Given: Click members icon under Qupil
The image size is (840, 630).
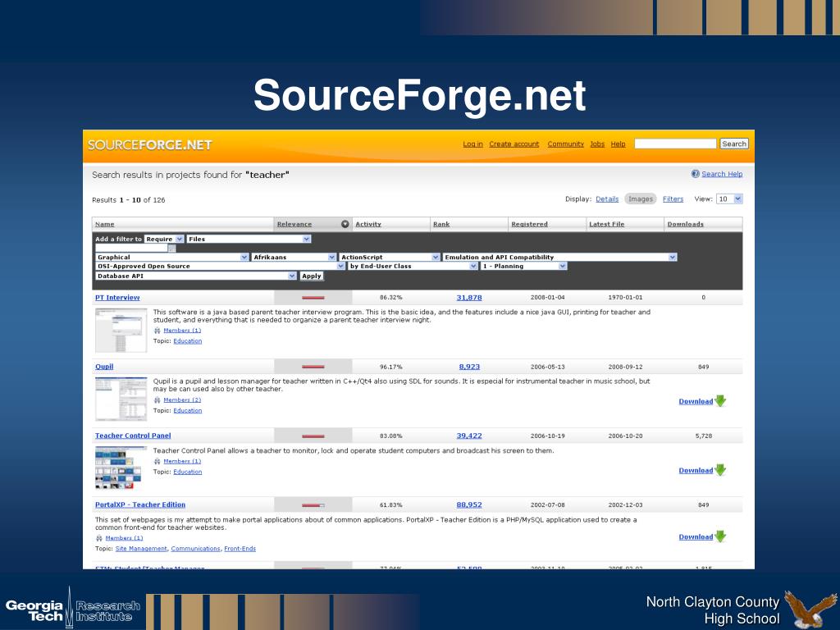Looking at the screenshot, I should (157, 400).
